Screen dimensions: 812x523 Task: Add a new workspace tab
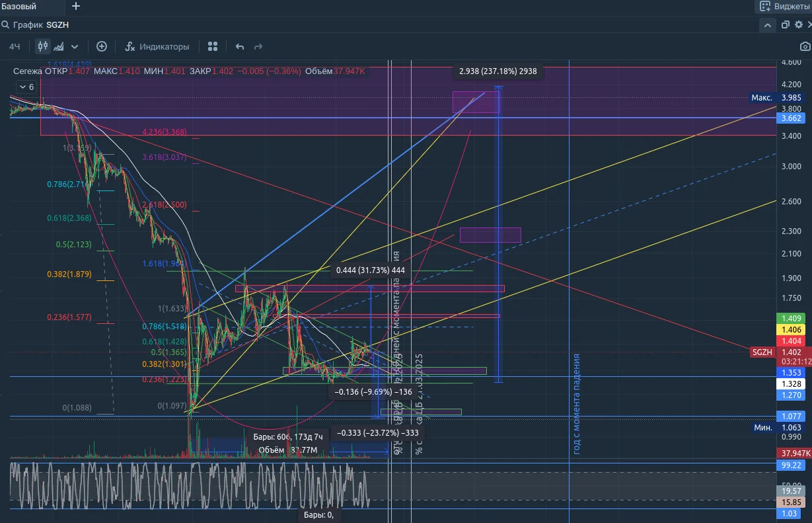[x=76, y=6]
